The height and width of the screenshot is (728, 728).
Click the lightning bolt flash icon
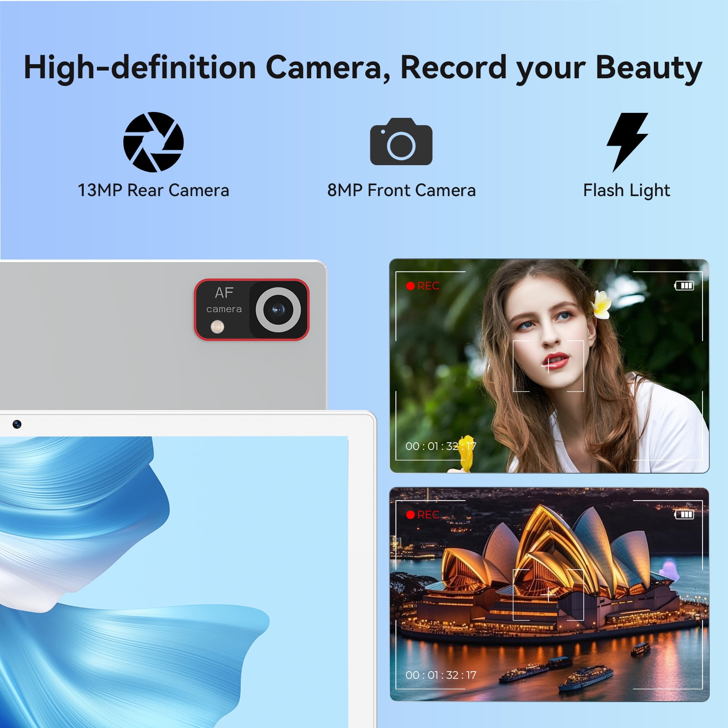627,142
